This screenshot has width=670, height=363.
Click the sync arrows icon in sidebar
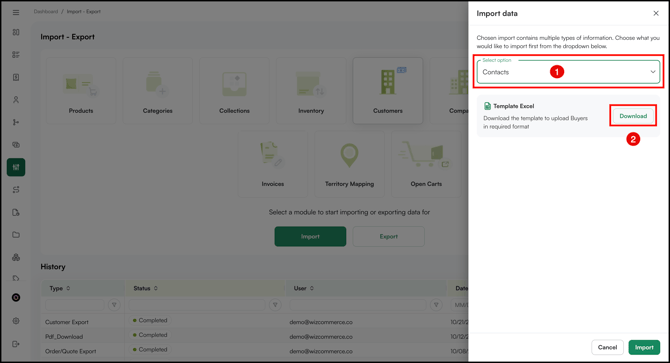[16, 190]
